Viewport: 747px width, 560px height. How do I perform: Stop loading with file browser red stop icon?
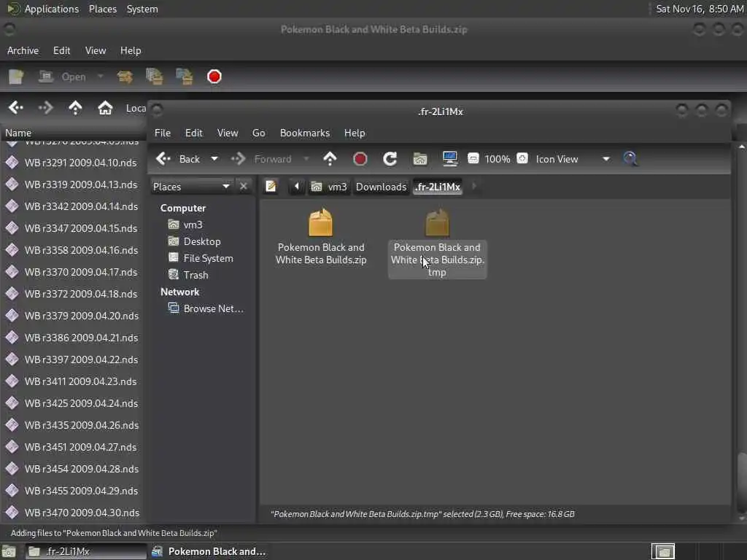360,159
